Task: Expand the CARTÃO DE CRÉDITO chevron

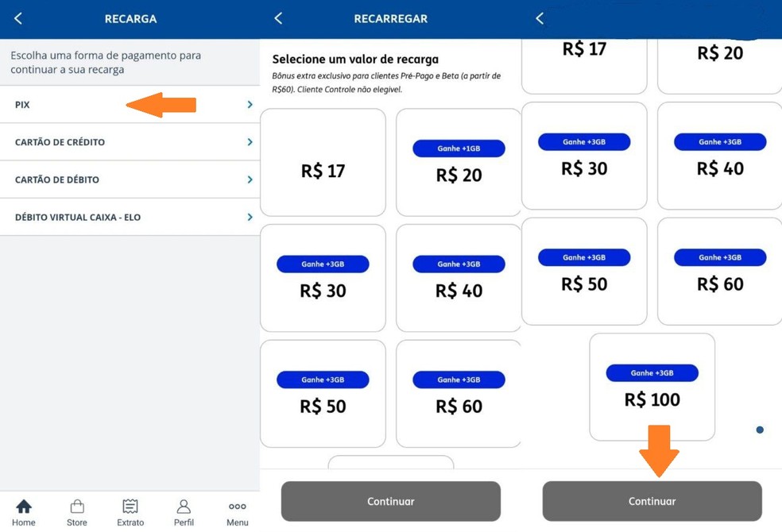Action: click(x=249, y=142)
